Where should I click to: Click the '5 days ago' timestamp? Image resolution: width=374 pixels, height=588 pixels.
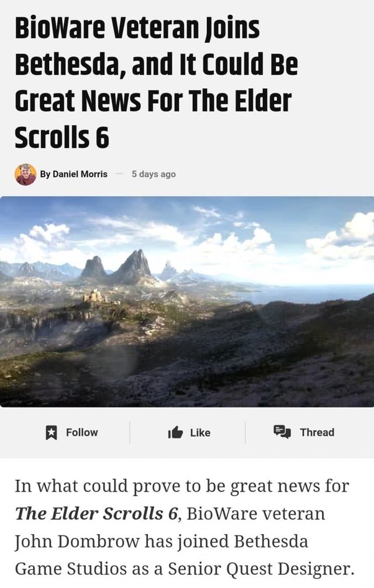[x=154, y=175]
